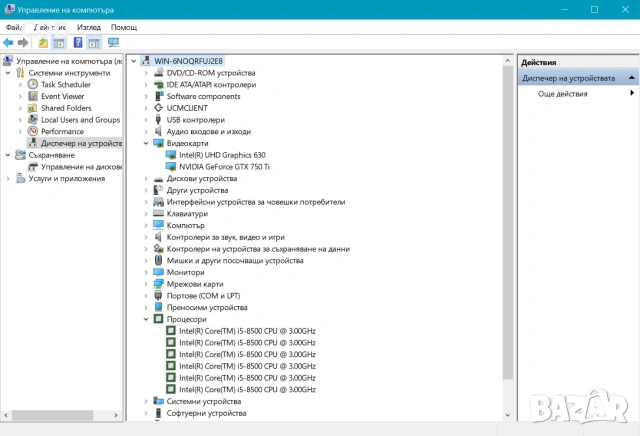This screenshot has height=436, width=640.
Task: Open the Изглед menu
Action: [89, 27]
